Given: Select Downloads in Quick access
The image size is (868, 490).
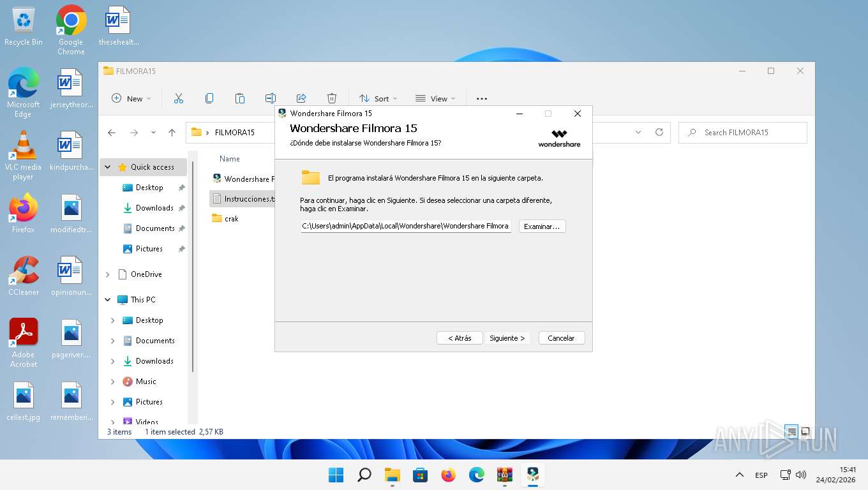Looking at the screenshot, I should point(154,208).
